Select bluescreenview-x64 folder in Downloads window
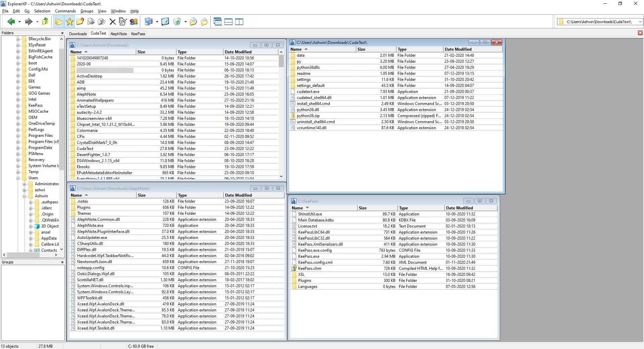 tap(94, 118)
